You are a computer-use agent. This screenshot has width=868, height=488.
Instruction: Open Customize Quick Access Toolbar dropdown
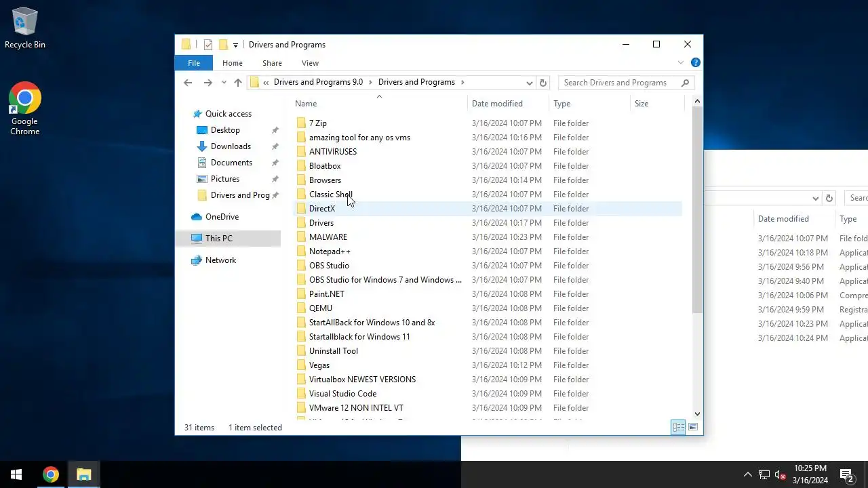point(235,45)
